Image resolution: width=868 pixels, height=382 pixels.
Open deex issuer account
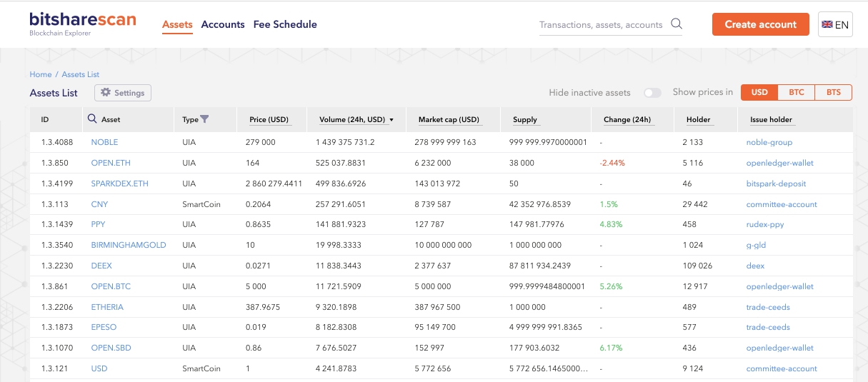755,266
